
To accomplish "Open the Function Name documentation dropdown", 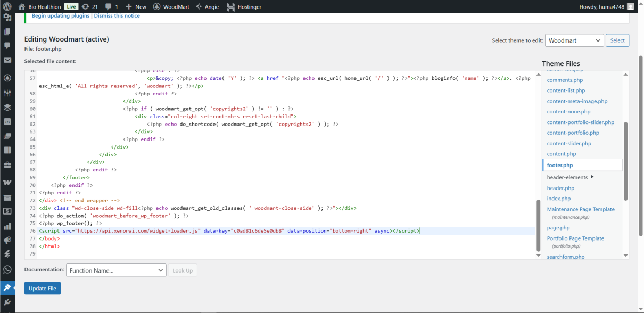I will [x=116, y=270].
